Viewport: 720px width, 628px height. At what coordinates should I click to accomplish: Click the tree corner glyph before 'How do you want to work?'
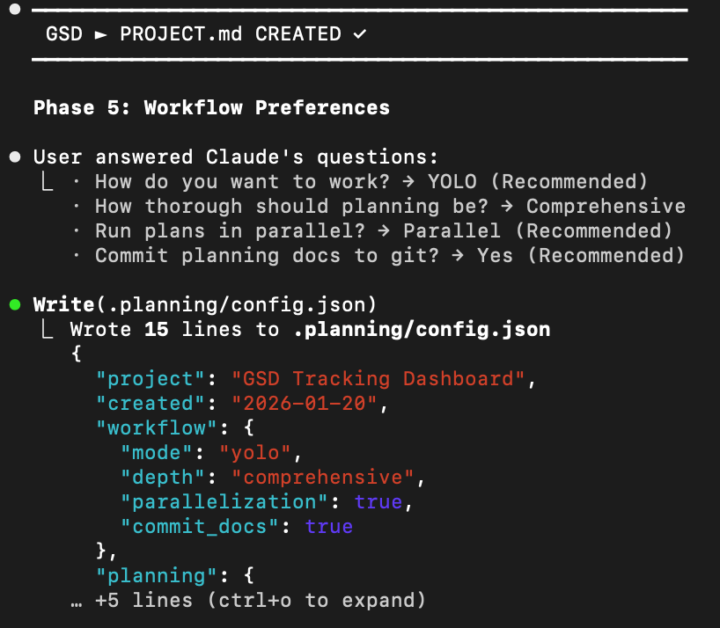(x=45, y=182)
